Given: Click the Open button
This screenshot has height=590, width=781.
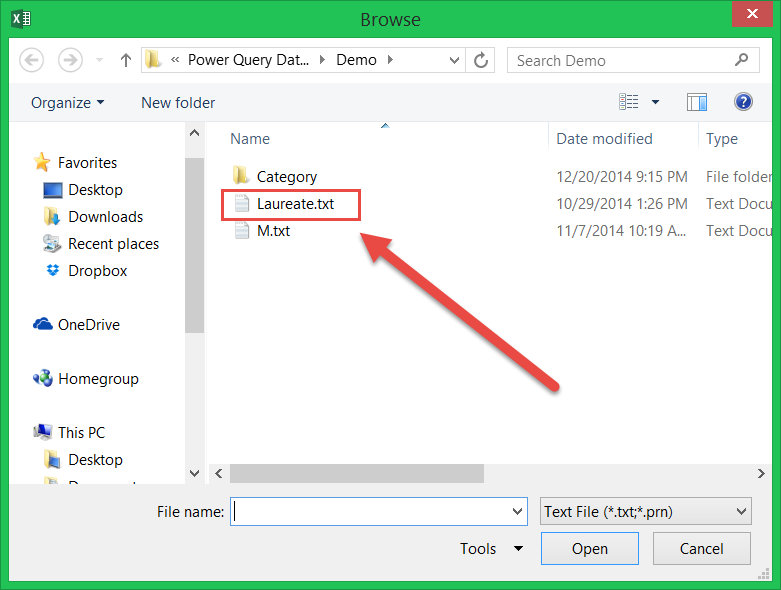Looking at the screenshot, I should click(589, 548).
